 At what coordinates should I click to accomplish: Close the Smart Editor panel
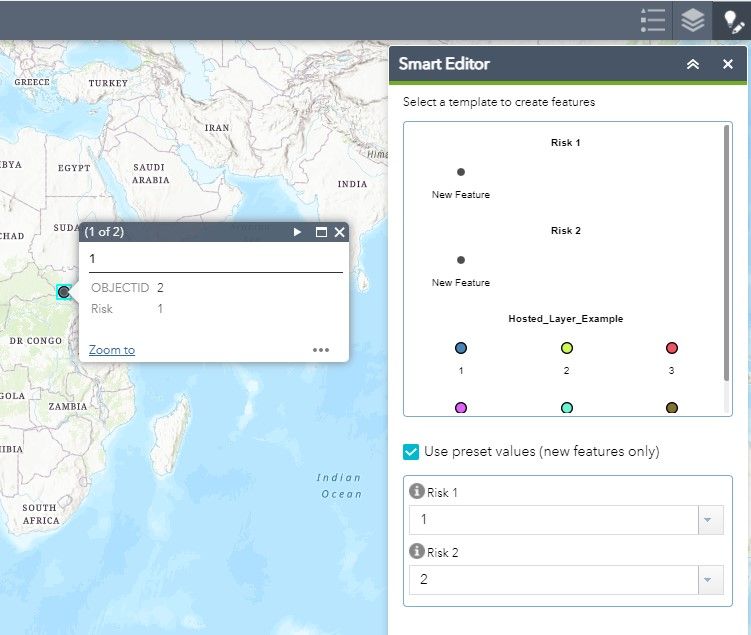(728, 64)
